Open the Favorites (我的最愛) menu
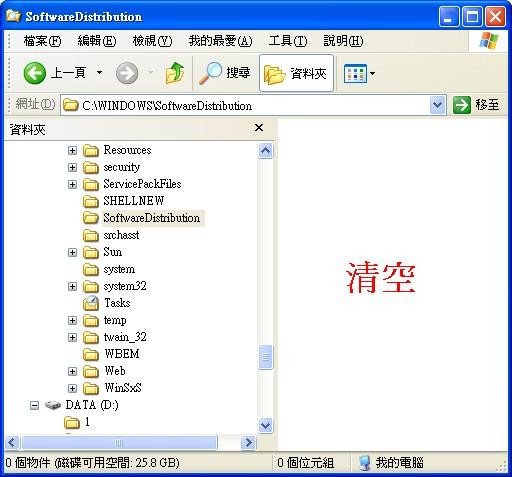Image resolution: width=512 pixels, height=477 pixels. coord(220,41)
